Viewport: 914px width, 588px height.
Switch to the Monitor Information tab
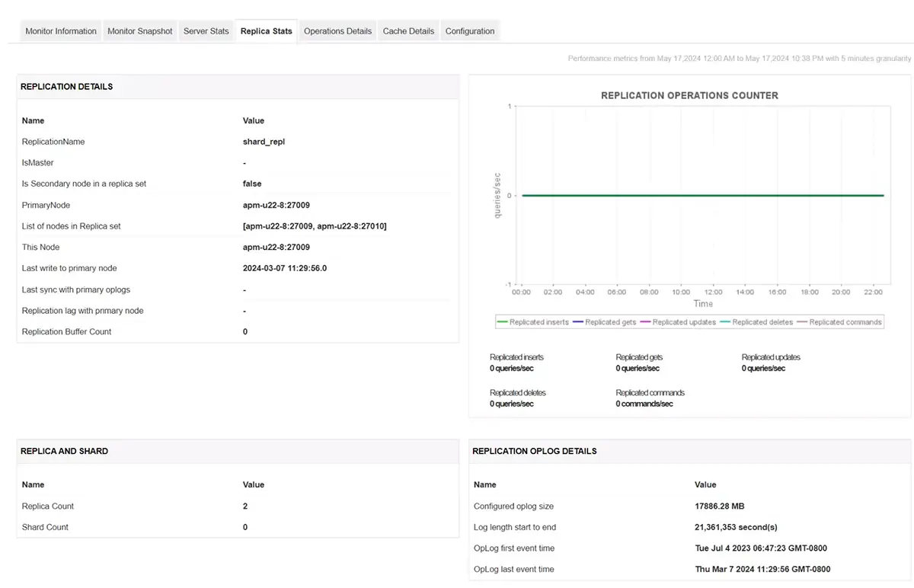(x=60, y=31)
